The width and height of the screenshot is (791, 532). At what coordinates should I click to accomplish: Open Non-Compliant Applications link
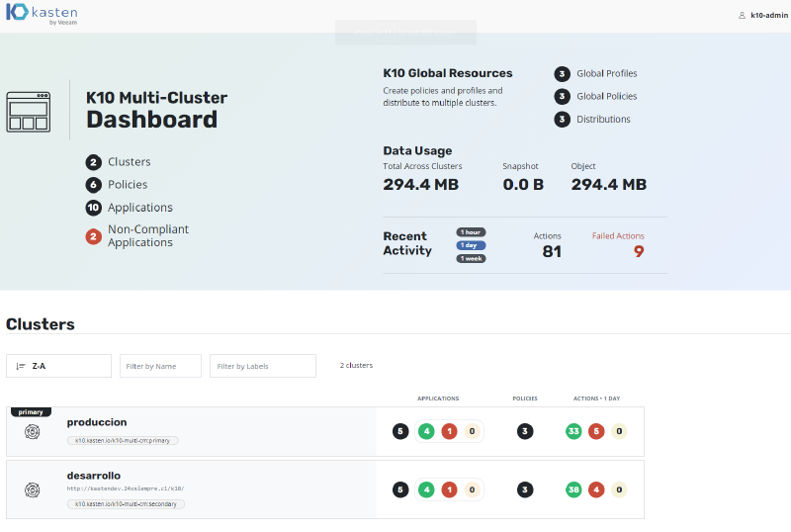click(x=148, y=235)
